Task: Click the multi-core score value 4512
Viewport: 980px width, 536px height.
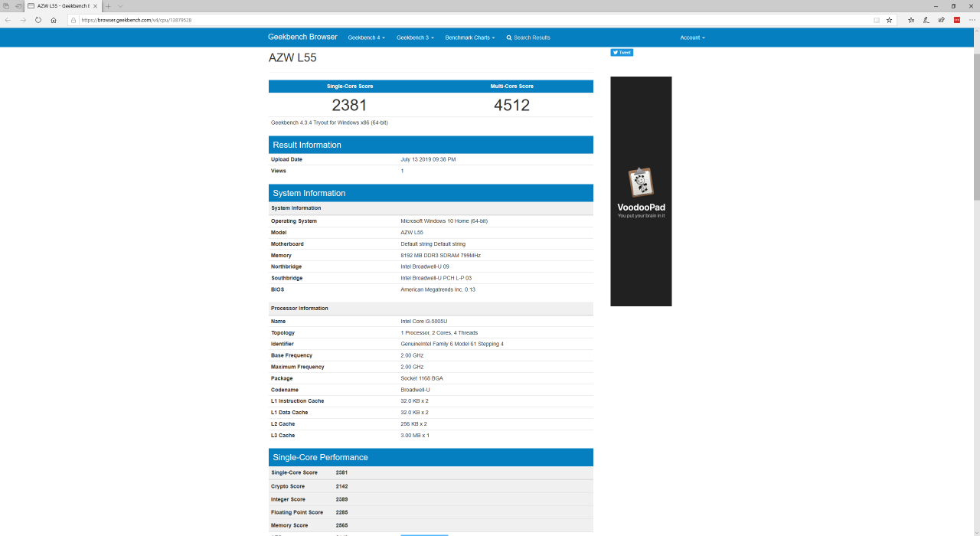Action: tap(511, 105)
